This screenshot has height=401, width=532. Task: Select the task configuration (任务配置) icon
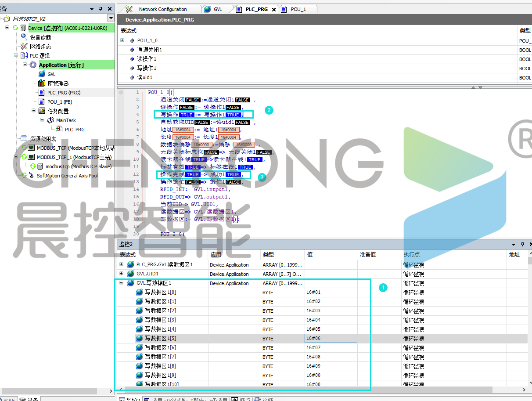tap(42, 111)
